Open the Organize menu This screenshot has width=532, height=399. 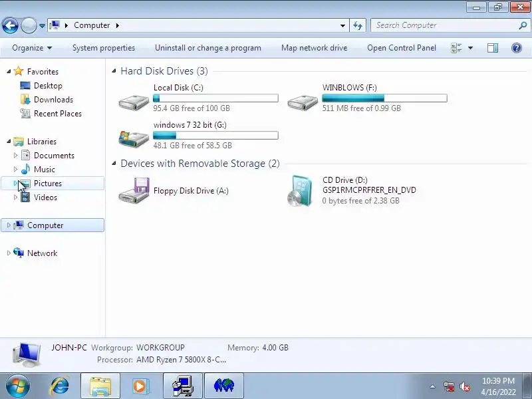[x=32, y=48]
